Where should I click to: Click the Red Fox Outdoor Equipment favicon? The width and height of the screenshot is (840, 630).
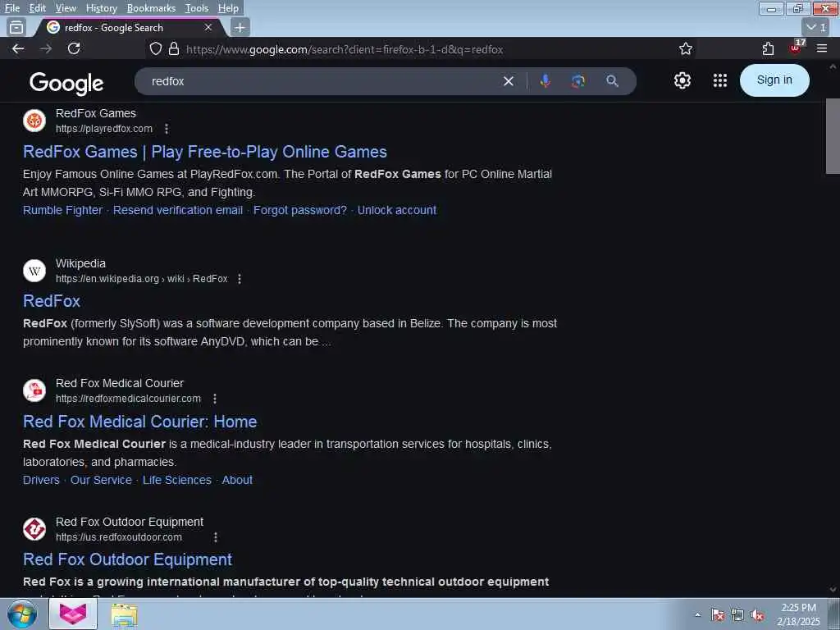(x=34, y=529)
